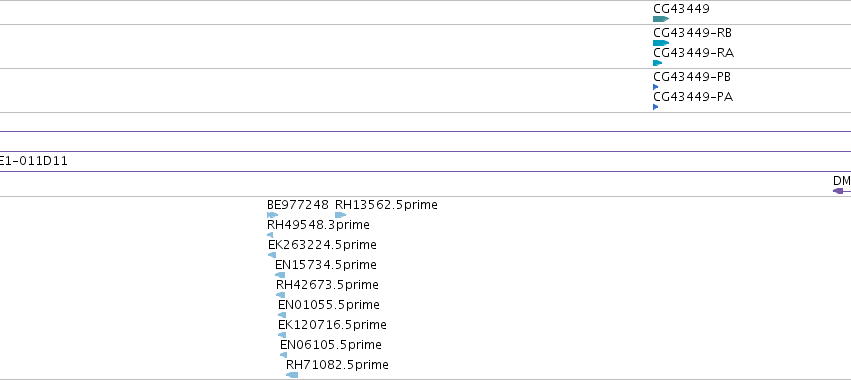Screen dimensions: 851x380
Task: Click the RH13562.5prime text label
Action: pos(386,205)
